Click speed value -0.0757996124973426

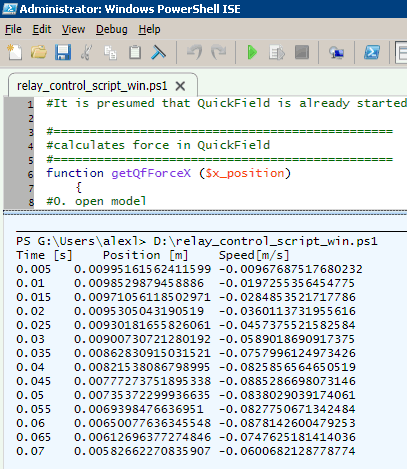tap(287, 353)
